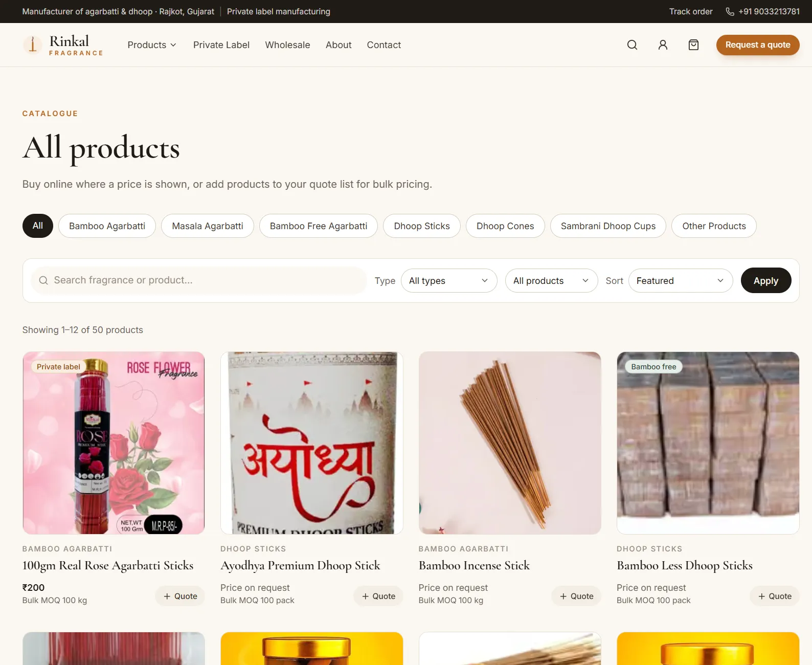The image size is (812, 665).
Task: Open the Rose Agarbatti product image
Action: (x=114, y=443)
